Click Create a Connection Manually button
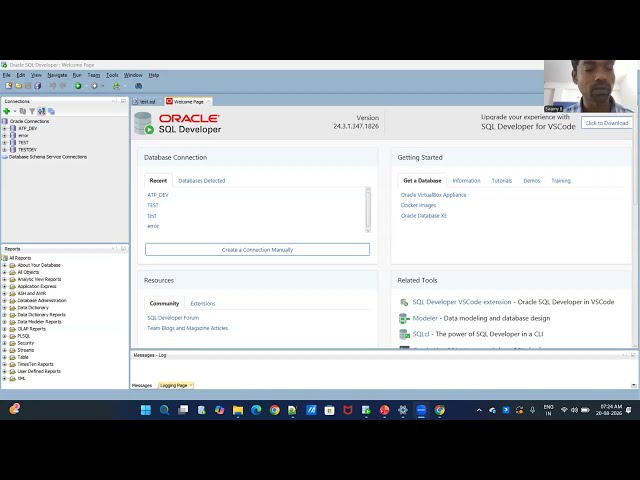 (x=257, y=249)
